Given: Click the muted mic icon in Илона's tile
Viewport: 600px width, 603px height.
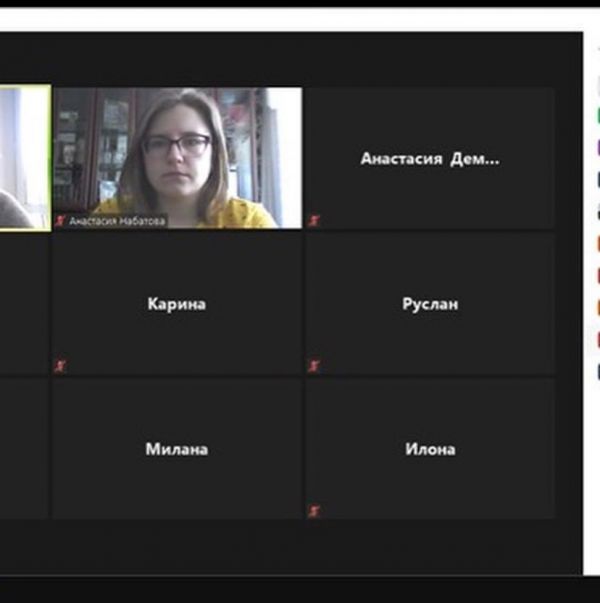Looking at the screenshot, I should pos(314,511).
